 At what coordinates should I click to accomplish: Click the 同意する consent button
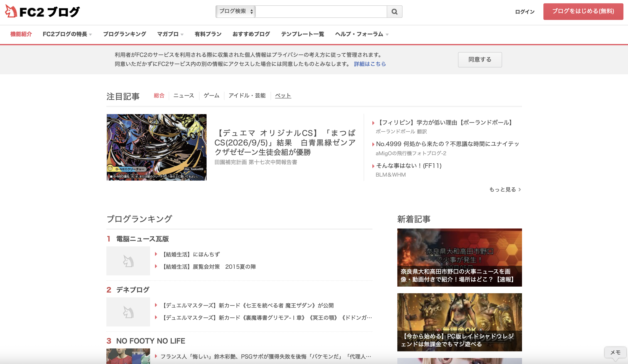pyautogui.click(x=480, y=60)
